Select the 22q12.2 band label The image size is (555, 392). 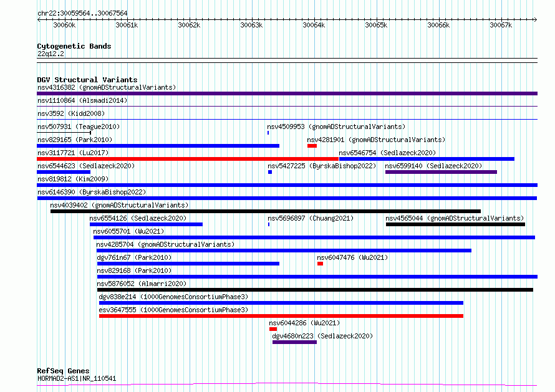(x=51, y=54)
